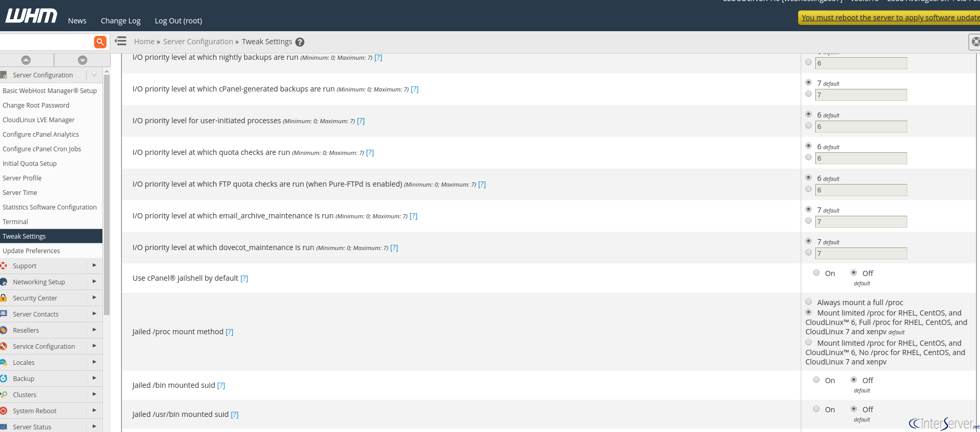980x432 pixels.
Task: Click the Server Contacts icon
Action: (4, 314)
